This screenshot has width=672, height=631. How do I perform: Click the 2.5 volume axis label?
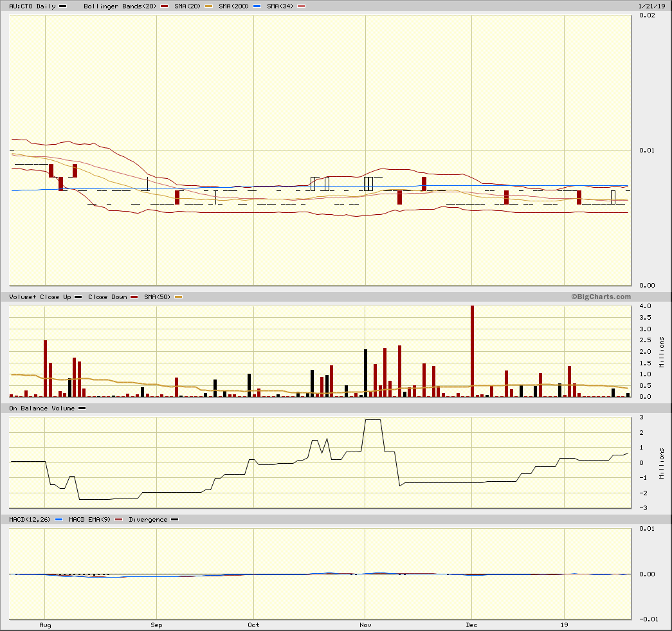[645, 340]
